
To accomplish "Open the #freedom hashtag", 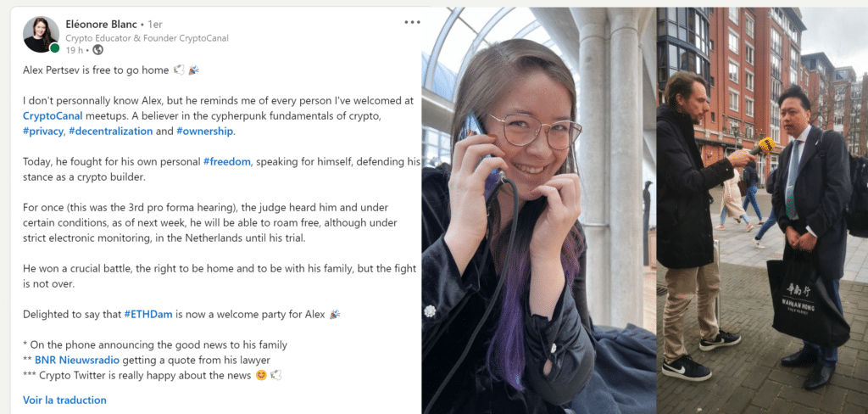I will [227, 162].
